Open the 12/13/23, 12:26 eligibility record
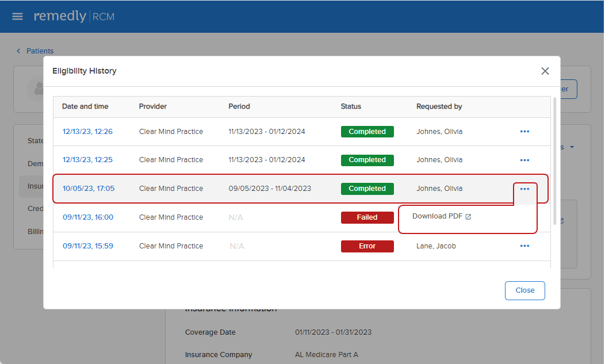 (x=87, y=132)
